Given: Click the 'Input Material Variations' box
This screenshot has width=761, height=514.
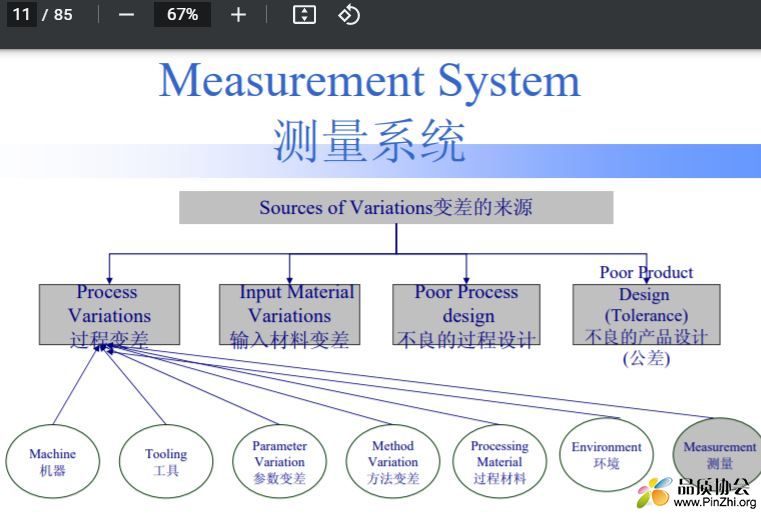Looking at the screenshot, I should pos(290,315).
